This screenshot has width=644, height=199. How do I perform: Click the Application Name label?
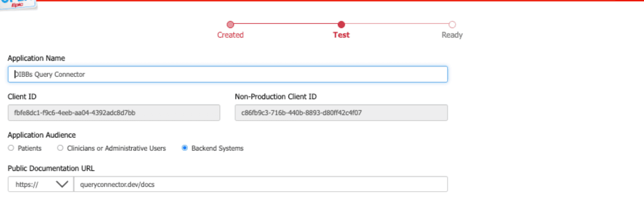coord(36,58)
